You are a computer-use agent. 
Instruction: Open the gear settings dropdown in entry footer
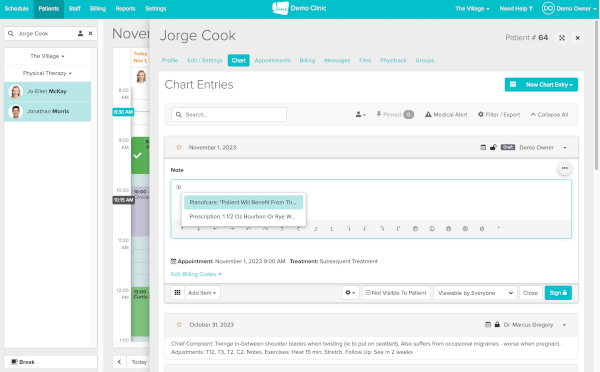pyautogui.click(x=350, y=293)
